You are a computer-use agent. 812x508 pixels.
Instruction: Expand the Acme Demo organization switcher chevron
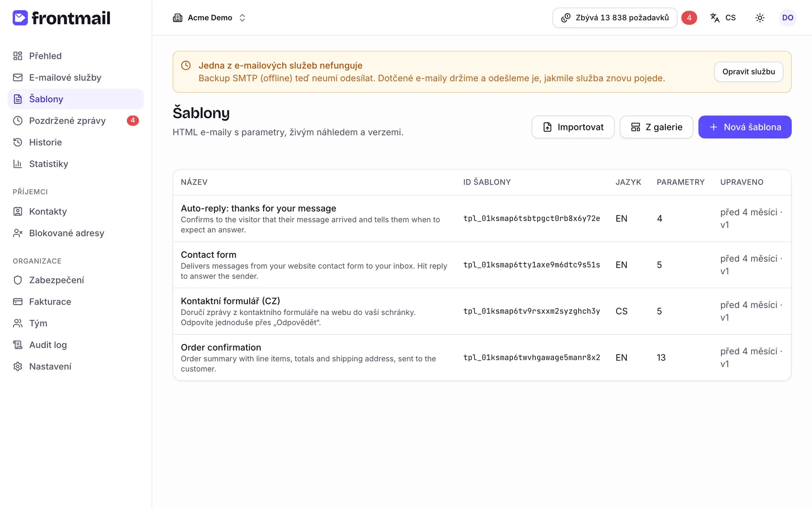pyautogui.click(x=242, y=18)
